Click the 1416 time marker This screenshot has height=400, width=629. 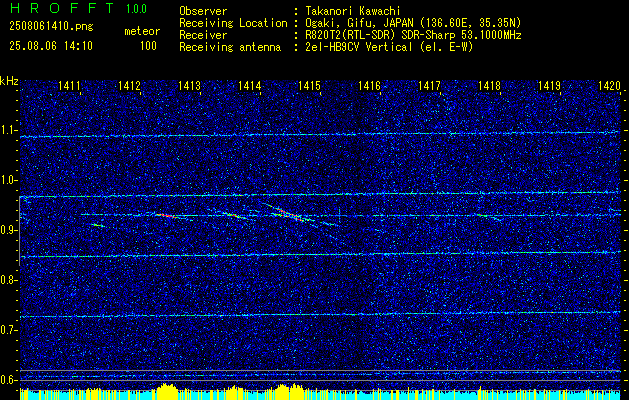click(x=369, y=85)
